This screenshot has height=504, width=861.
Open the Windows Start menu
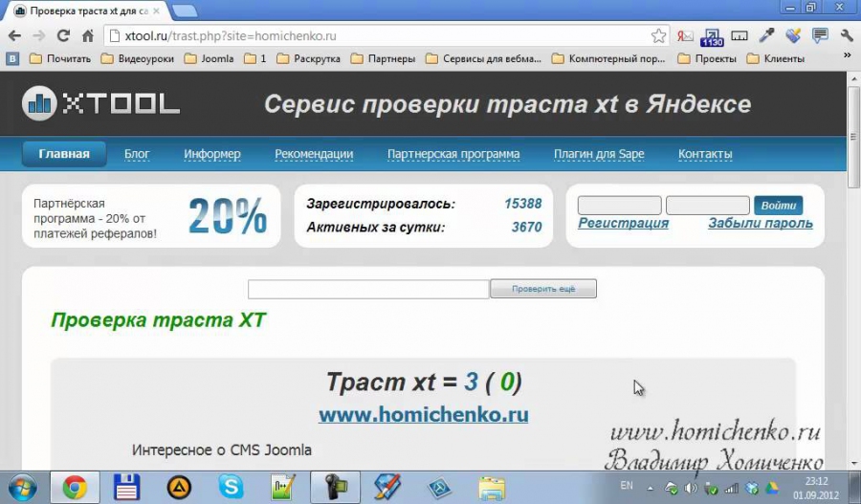coord(22,488)
